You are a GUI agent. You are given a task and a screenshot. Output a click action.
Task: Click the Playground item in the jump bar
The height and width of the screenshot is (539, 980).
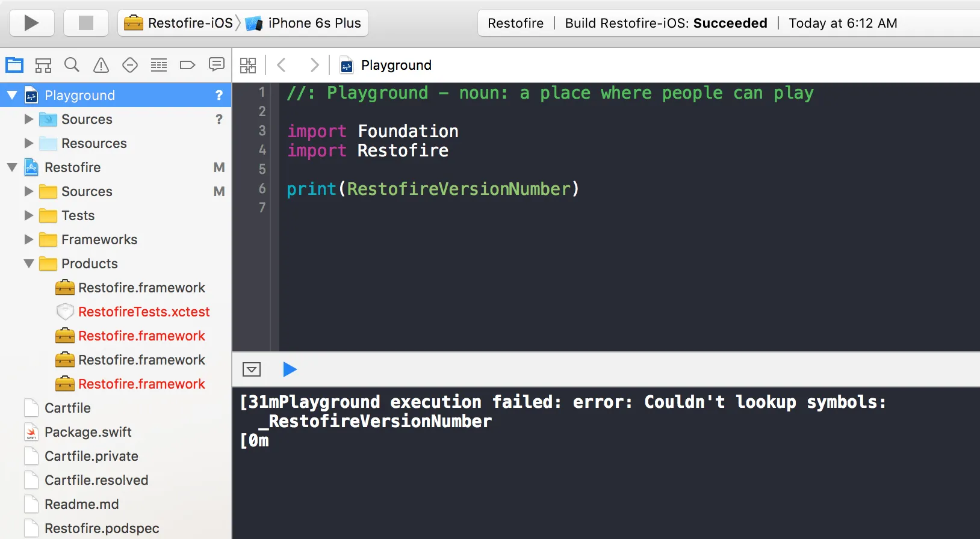click(396, 65)
